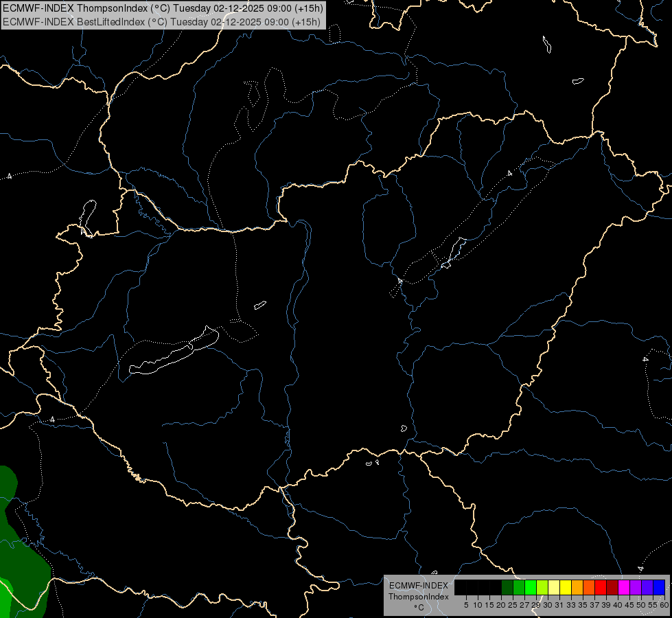Click legend tick value 45

tap(629, 605)
